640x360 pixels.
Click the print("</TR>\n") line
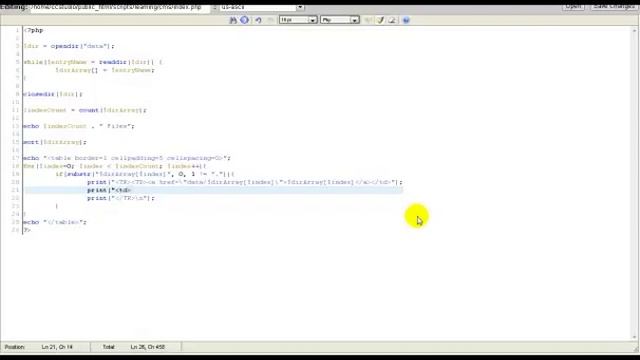tap(121, 198)
